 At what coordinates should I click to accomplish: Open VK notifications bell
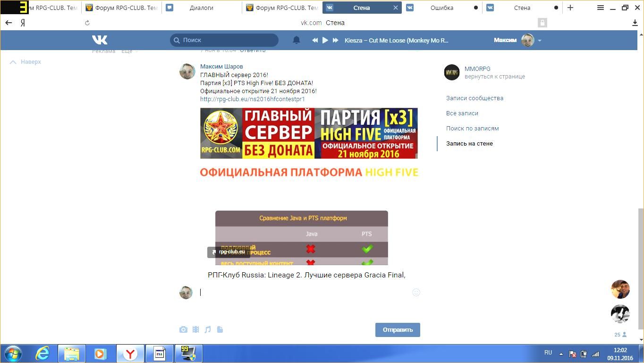tap(297, 40)
